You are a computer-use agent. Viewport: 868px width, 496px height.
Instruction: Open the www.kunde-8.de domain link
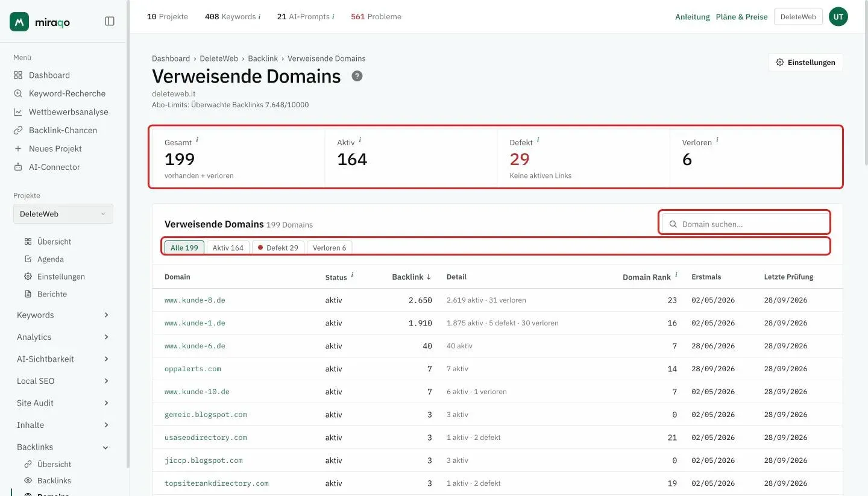pos(195,300)
